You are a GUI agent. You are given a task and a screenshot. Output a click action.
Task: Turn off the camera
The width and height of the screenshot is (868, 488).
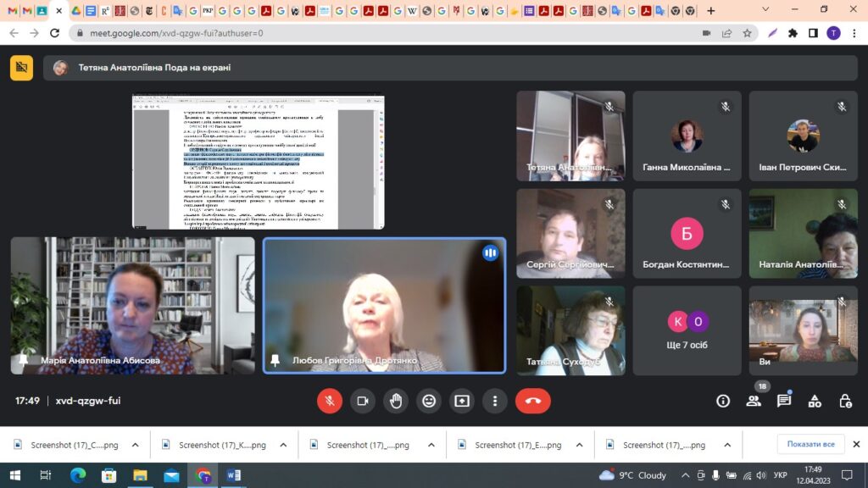363,401
